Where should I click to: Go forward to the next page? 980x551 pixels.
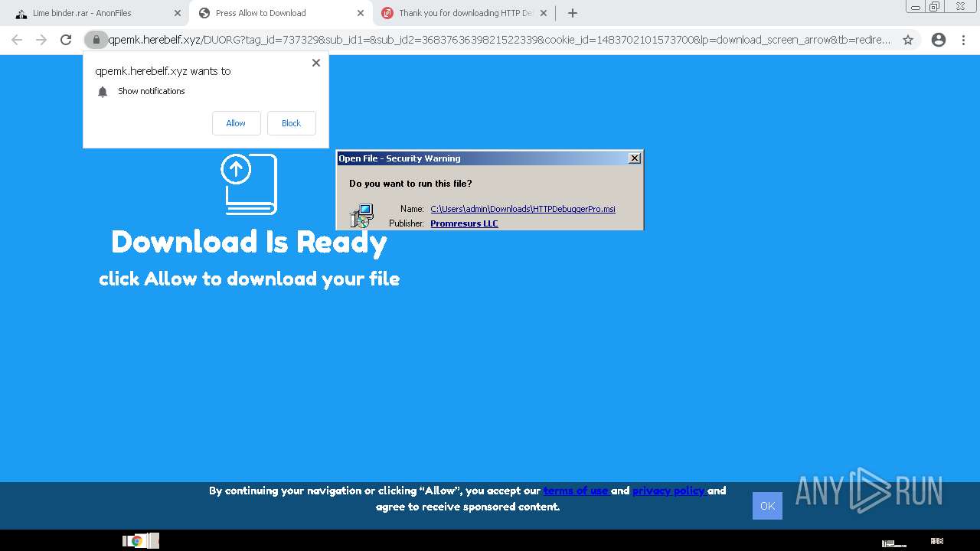point(41,40)
